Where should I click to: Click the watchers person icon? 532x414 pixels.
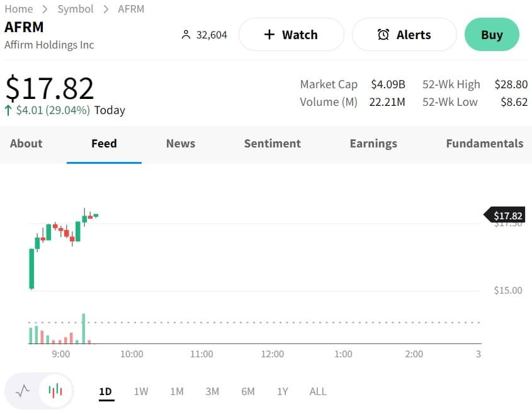coord(186,35)
